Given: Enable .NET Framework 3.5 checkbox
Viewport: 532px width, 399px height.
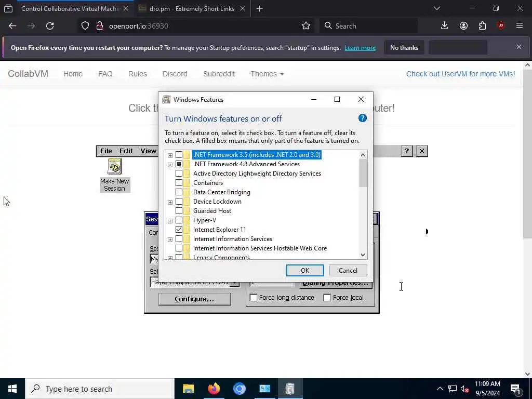Looking at the screenshot, I should 179,155.
